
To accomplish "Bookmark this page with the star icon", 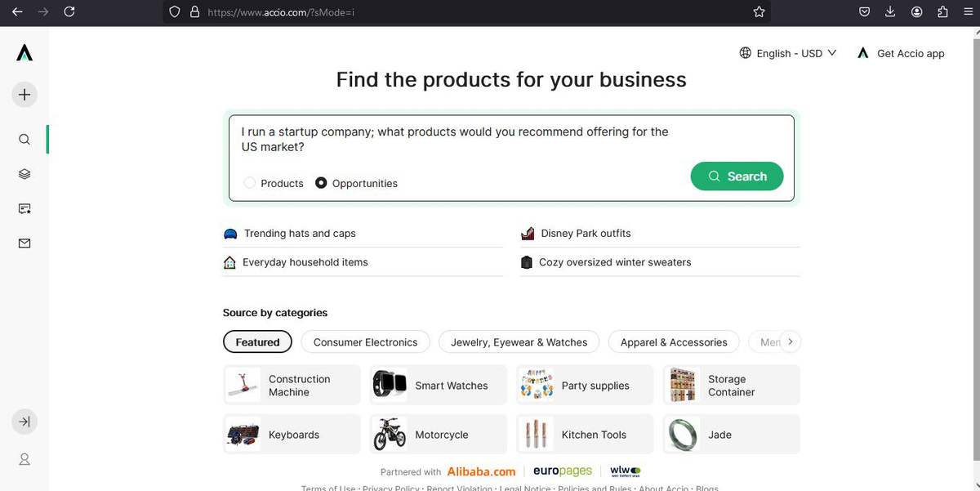I will (759, 11).
